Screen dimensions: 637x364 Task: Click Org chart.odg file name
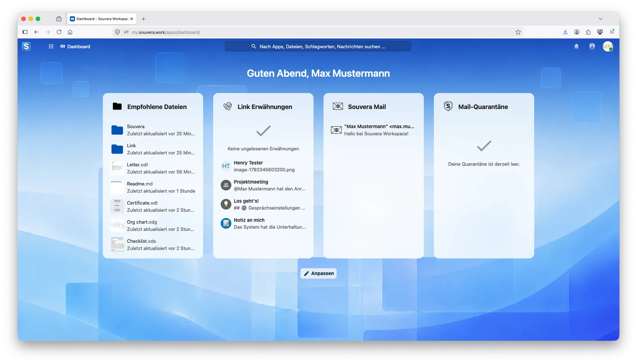pos(142,222)
